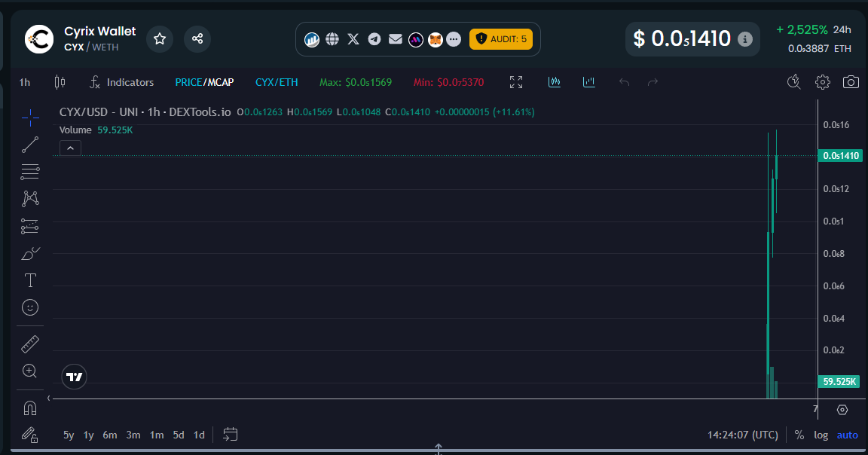This screenshot has height=455, width=868.
Task: Select the forecasting/position measurement tool
Action: pyautogui.click(x=30, y=227)
